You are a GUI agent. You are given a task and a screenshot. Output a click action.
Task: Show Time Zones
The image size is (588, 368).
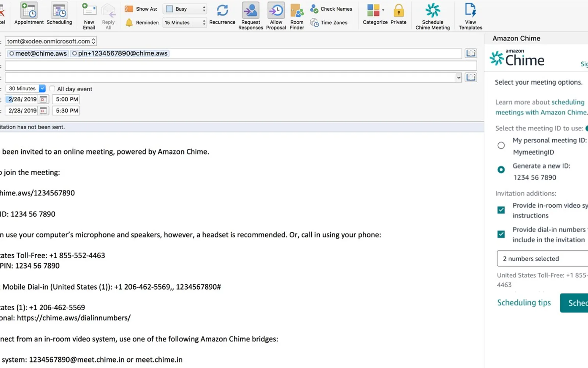[x=329, y=22]
